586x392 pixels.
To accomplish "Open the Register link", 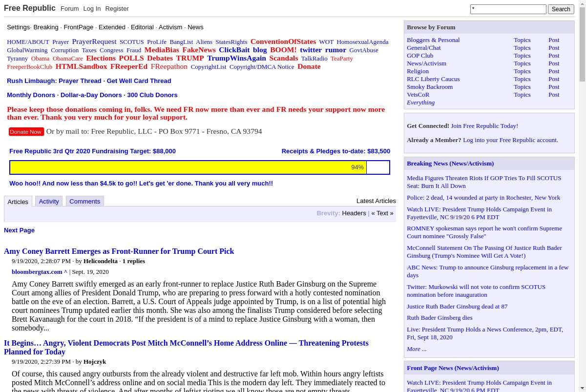I will pyautogui.click(x=117, y=9).
